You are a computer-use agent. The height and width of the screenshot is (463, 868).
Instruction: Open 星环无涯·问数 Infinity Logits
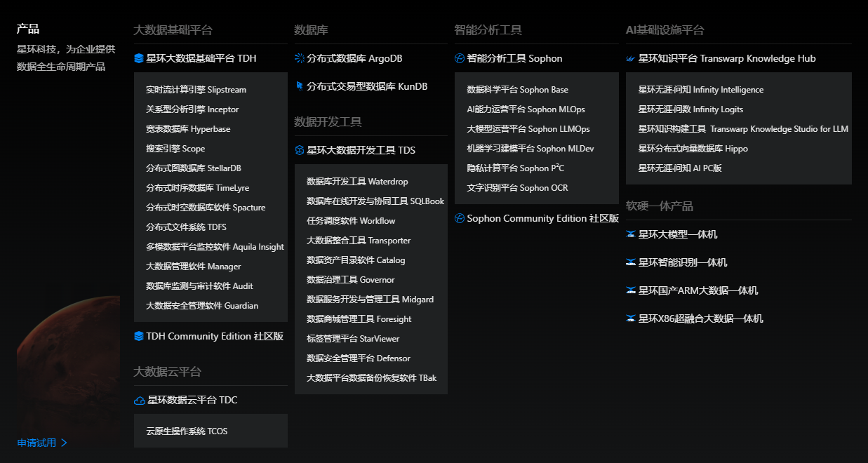tap(690, 109)
